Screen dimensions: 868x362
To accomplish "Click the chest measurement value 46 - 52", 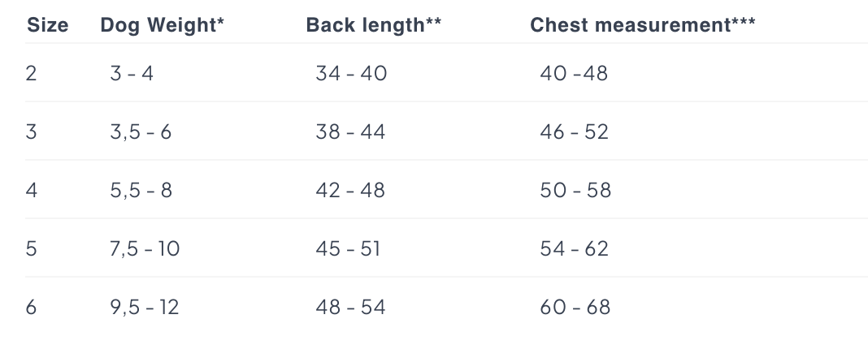I will 574,132.
